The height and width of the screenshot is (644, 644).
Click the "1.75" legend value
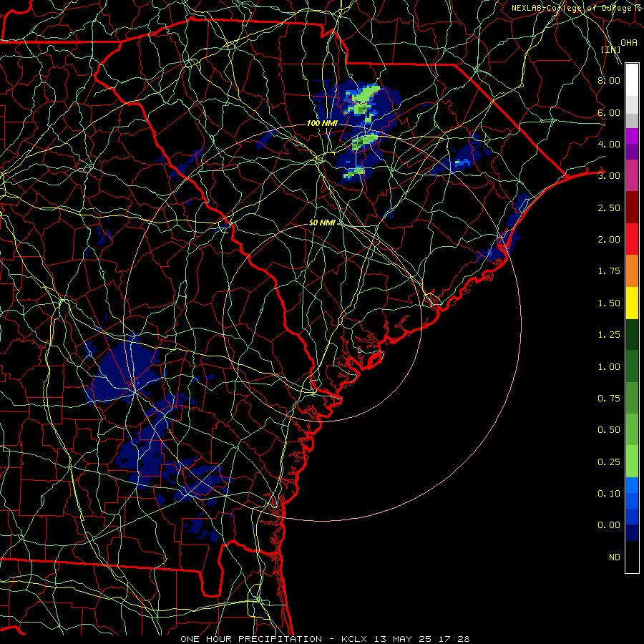click(609, 271)
